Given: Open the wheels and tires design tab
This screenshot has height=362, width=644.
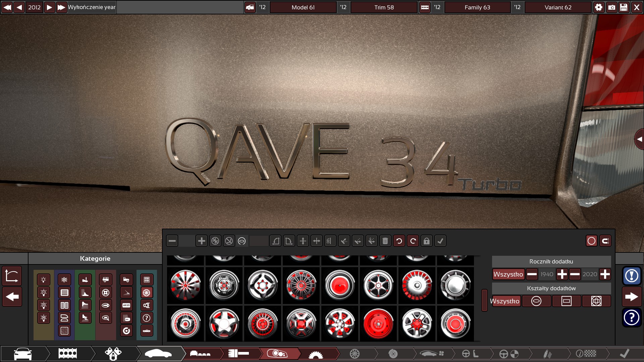Looking at the screenshot, I should [x=355, y=354].
